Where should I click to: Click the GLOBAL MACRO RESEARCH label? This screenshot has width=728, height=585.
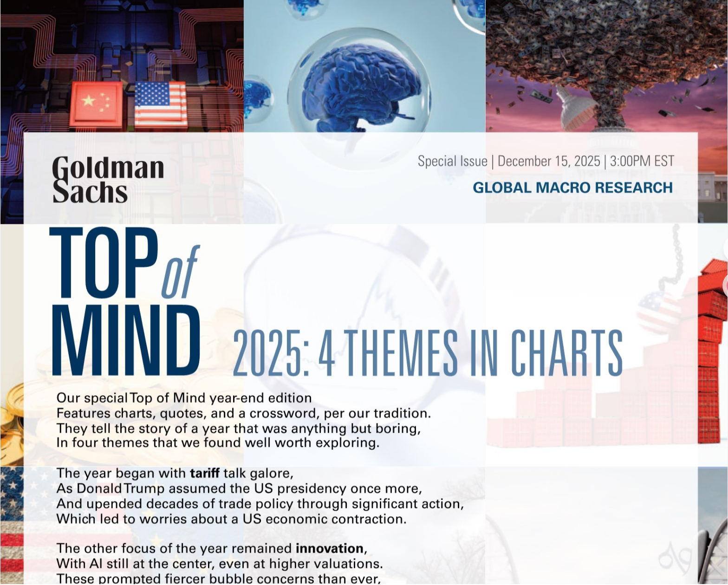point(572,188)
